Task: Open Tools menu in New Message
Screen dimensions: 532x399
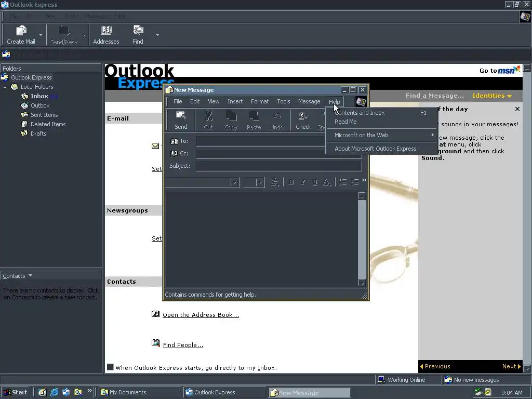Action: point(284,101)
